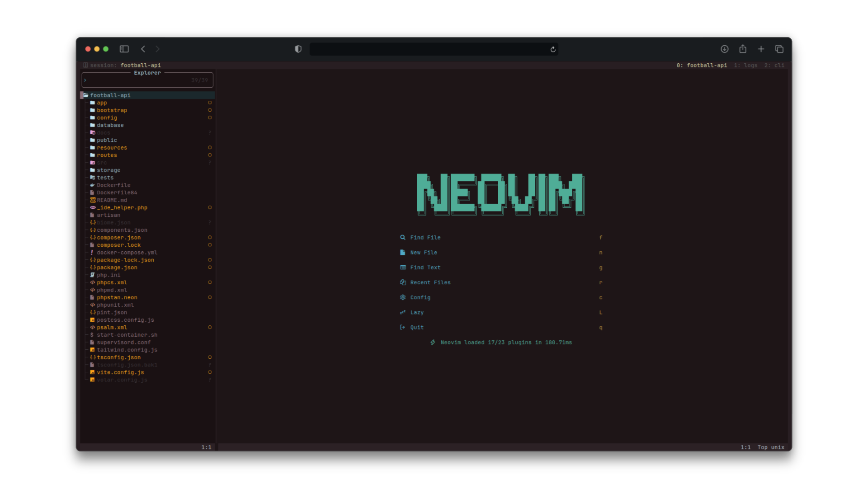Click the share icon in toolbar
868x488 pixels.
743,49
